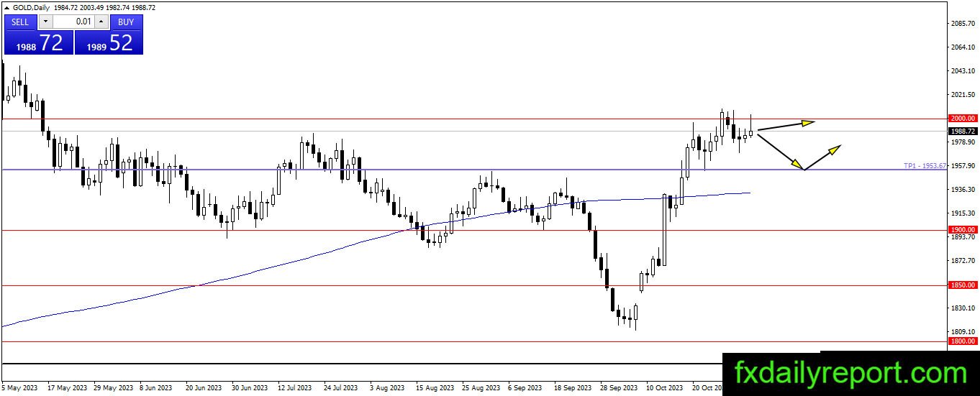Click the 30 Jun 2023 date label
The height and width of the screenshot is (396, 980).
point(251,388)
